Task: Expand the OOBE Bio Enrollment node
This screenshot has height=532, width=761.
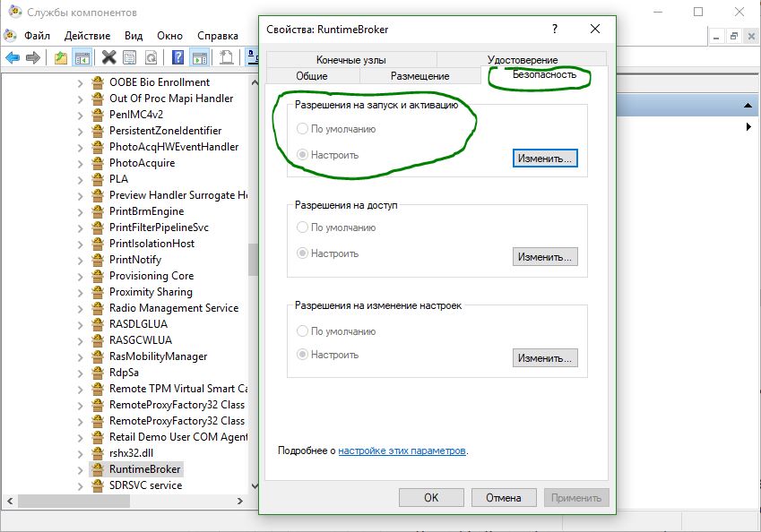Action: 80,83
